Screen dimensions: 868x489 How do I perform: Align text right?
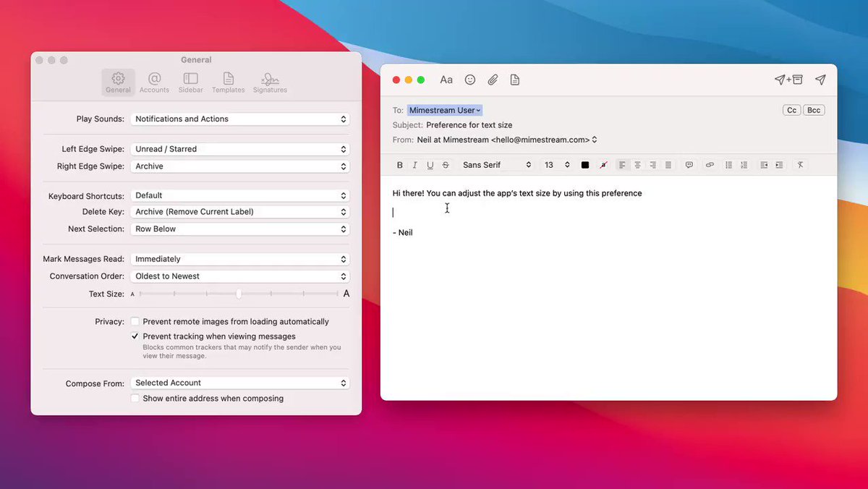[x=653, y=165]
